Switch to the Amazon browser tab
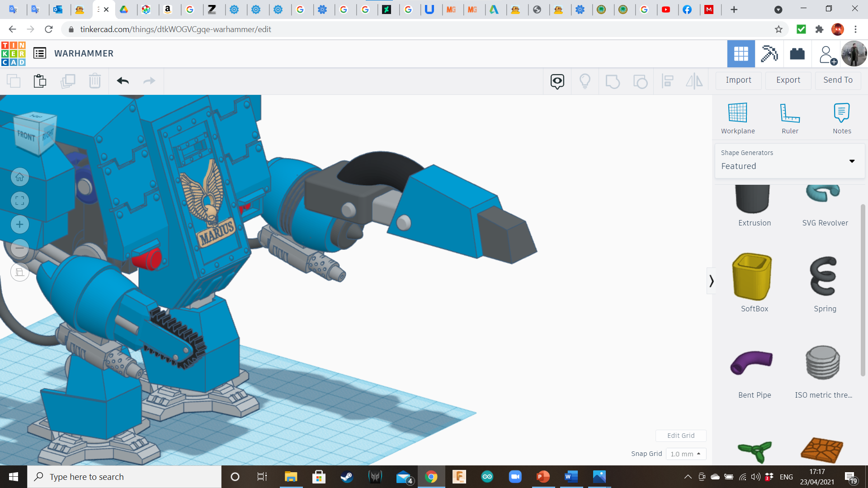This screenshot has height=488, width=868. pos(168,9)
